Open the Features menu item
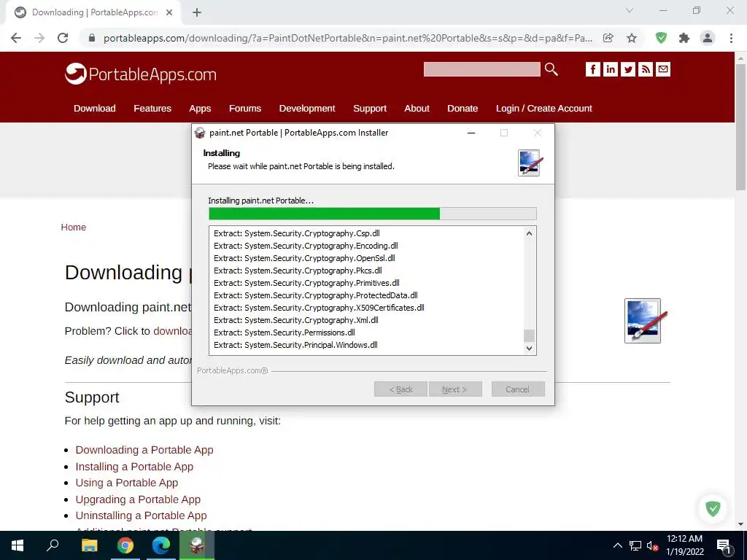 point(152,109)
